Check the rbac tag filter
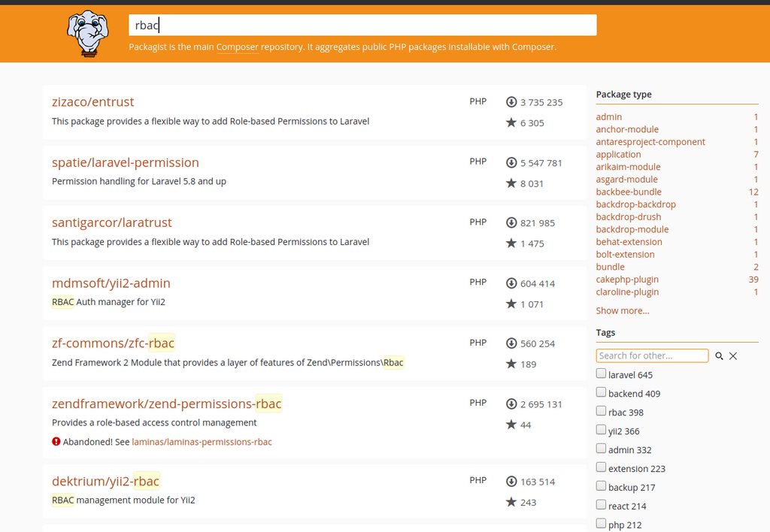The width and height of the screenshot is (770, 532). point(601,411)
